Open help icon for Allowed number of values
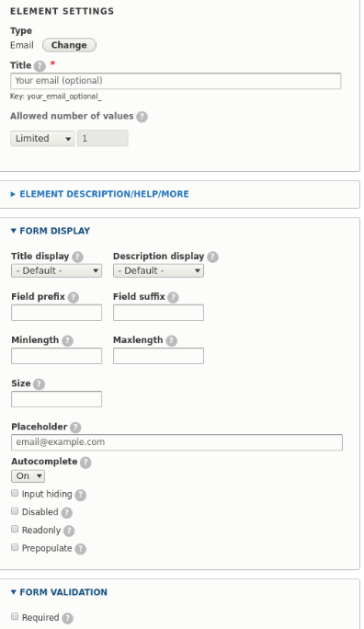Viewport: 364px width, 629px height. pyautogui.click(x=142, y=117)
